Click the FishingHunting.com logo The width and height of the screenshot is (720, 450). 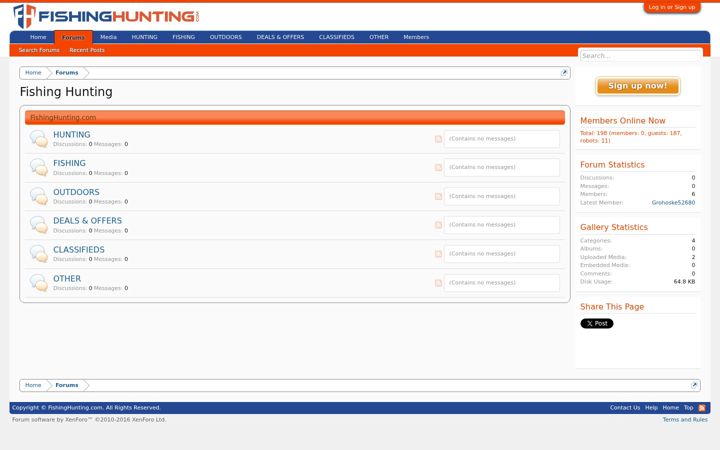coord(107,16)
